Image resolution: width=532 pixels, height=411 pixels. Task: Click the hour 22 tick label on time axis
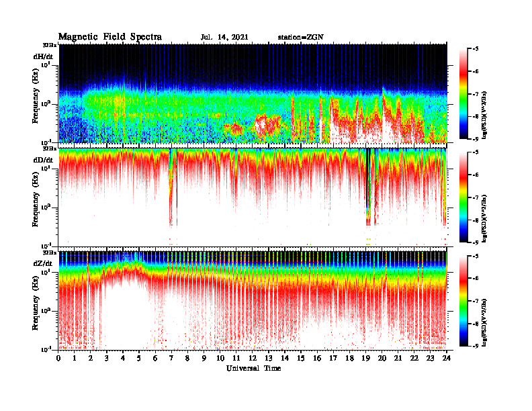tap(414, 358)
